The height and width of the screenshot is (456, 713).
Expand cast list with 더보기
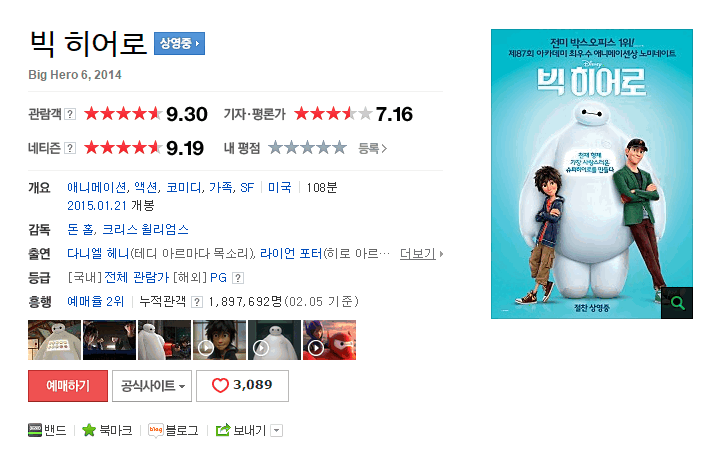point(421,254)
